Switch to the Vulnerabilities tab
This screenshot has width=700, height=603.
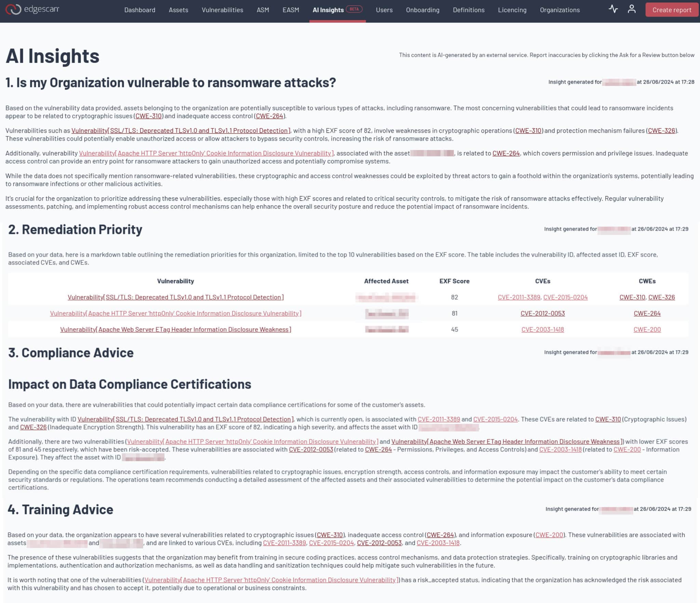(x=223, y=10)
